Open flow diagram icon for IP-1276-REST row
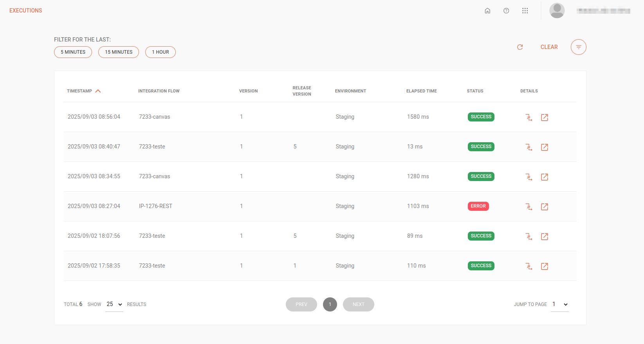 click(x=529, y=206)
